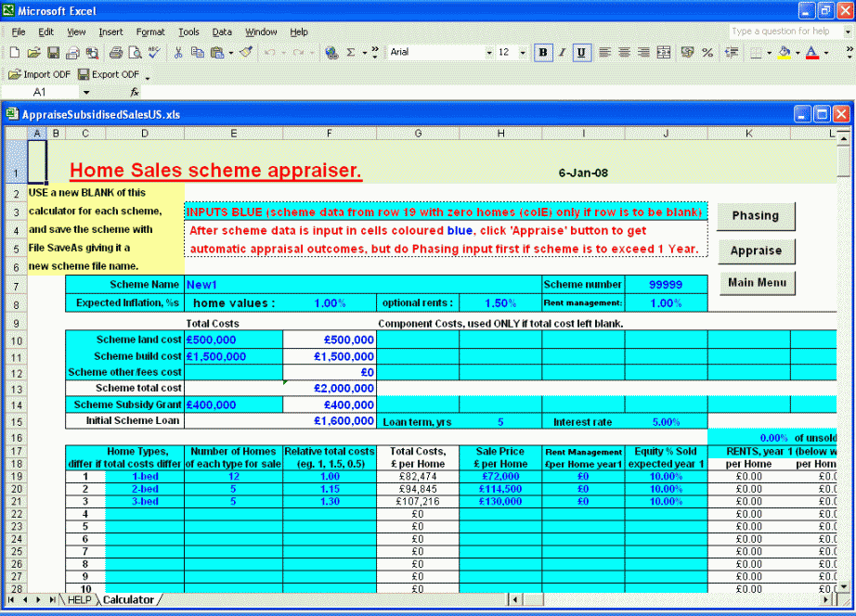856x616 pixels.
Task: Click the Name Box showing A1
Action: click(40, 92)
